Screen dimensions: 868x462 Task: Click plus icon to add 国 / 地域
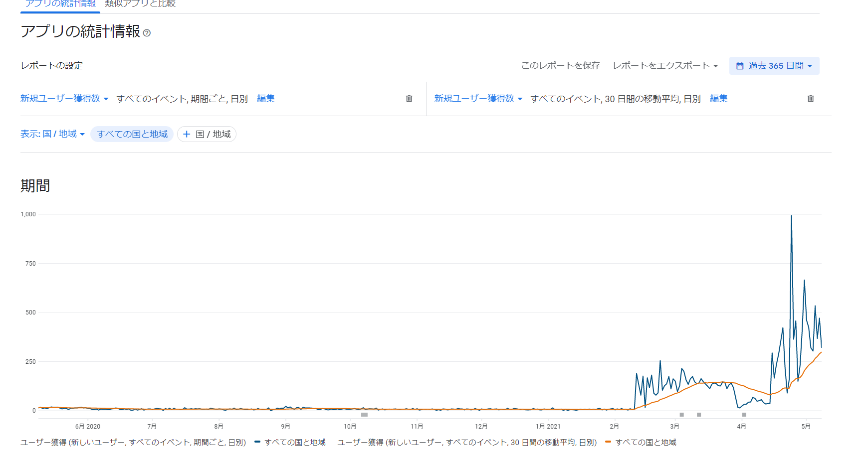pyautogui.click(x=187, y=134)
